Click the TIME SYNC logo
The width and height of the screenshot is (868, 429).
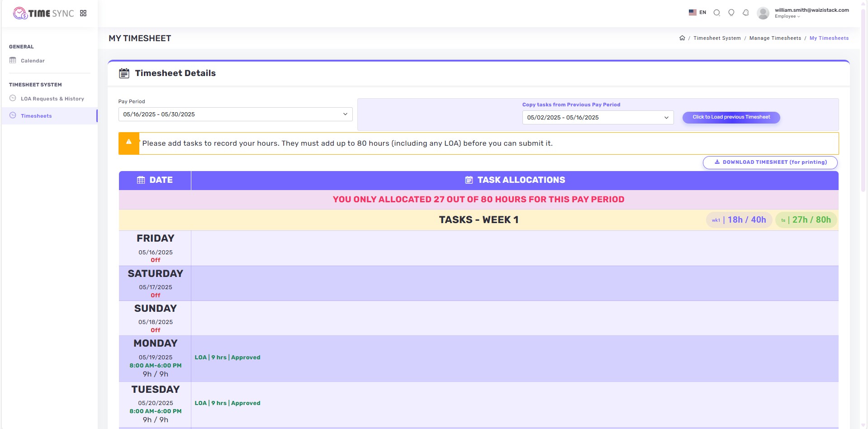(x=44, y=13)
